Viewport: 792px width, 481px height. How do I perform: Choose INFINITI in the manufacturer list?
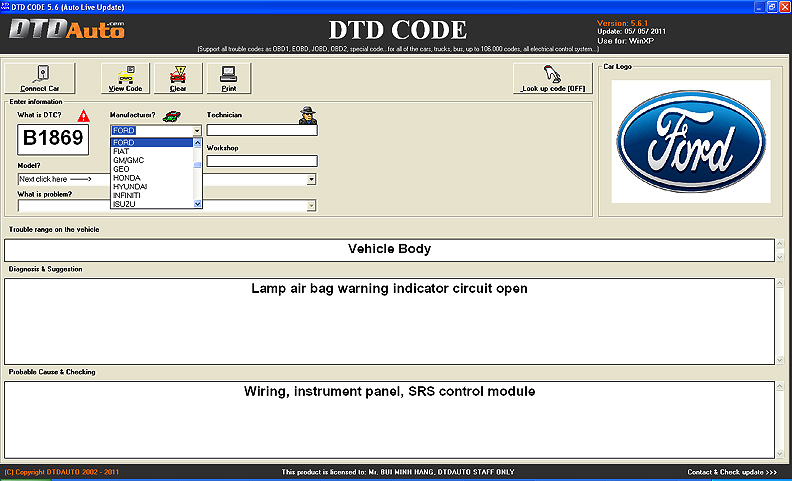point(152,195)
